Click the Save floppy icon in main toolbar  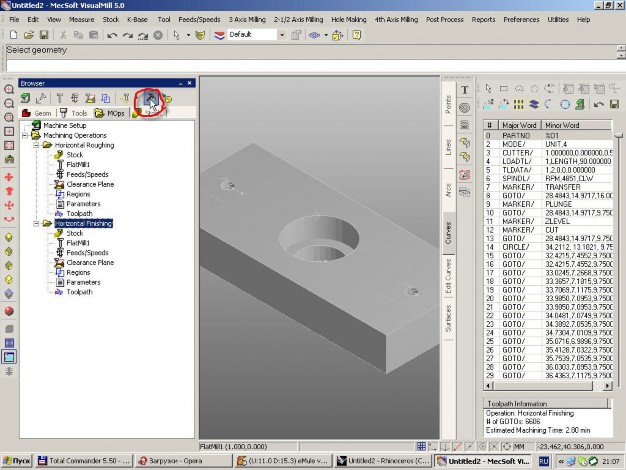coord(44,35)
